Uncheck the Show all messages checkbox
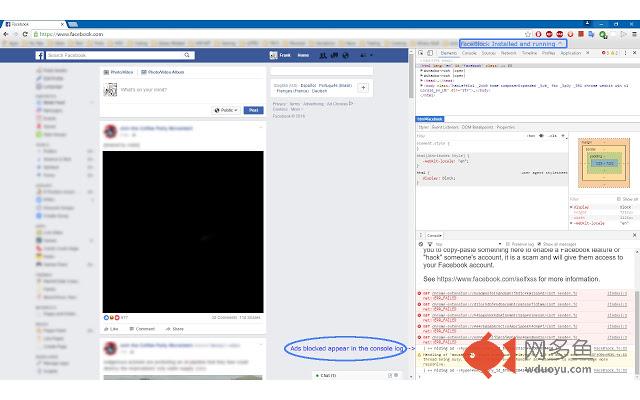 (x=539, y=244)
